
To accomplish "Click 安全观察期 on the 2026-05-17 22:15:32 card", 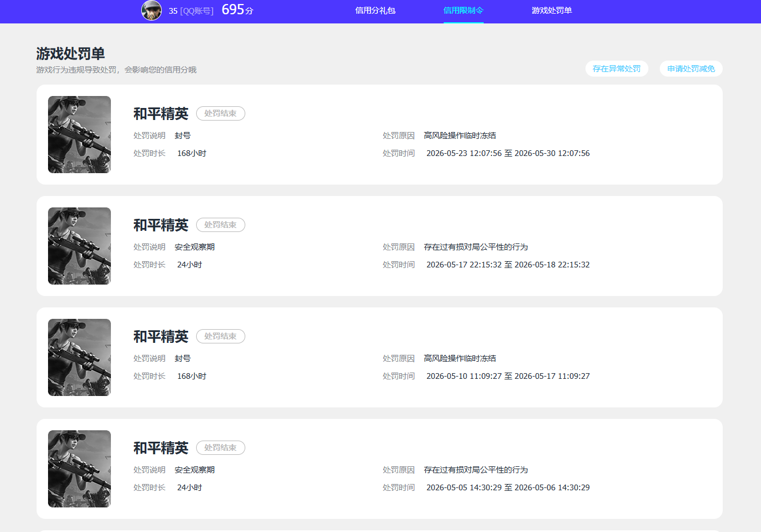I will pyautogui.click(x=195, y=247).
